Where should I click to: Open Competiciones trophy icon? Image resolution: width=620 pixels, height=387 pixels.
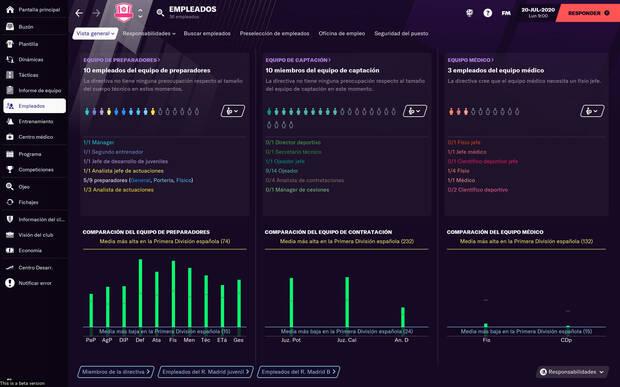pos(10,170)
